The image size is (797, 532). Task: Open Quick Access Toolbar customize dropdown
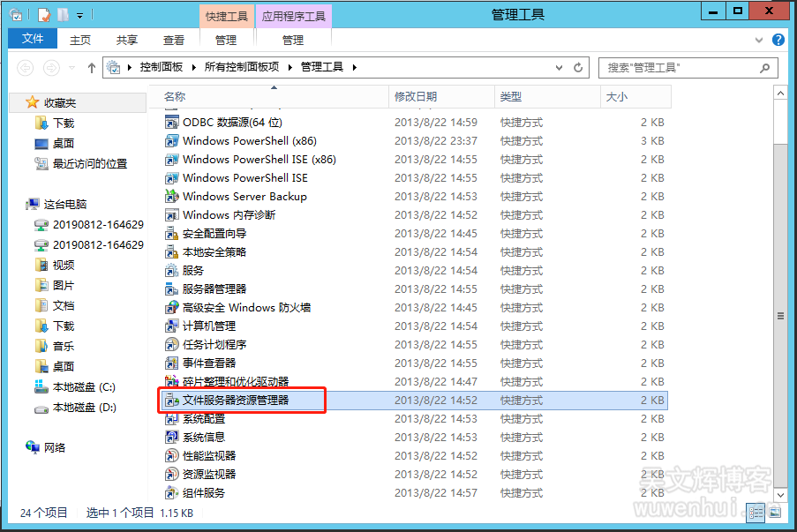coord(80,15)
